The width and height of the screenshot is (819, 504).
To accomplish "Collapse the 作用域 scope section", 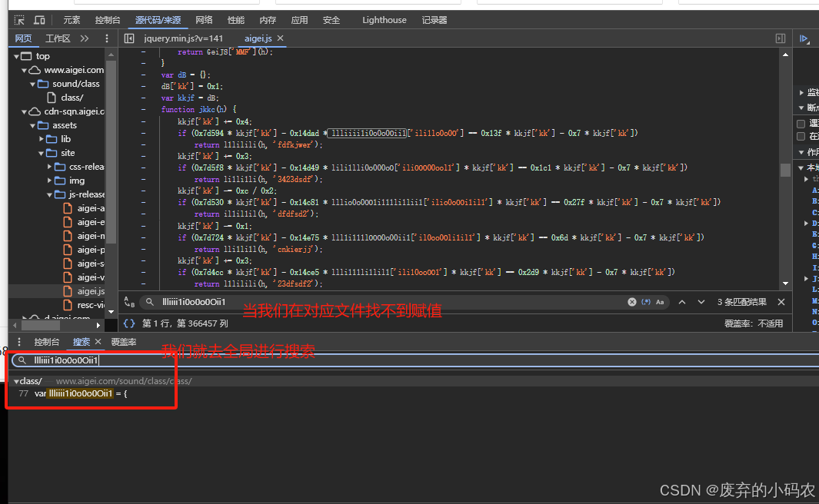I will 802,152.
